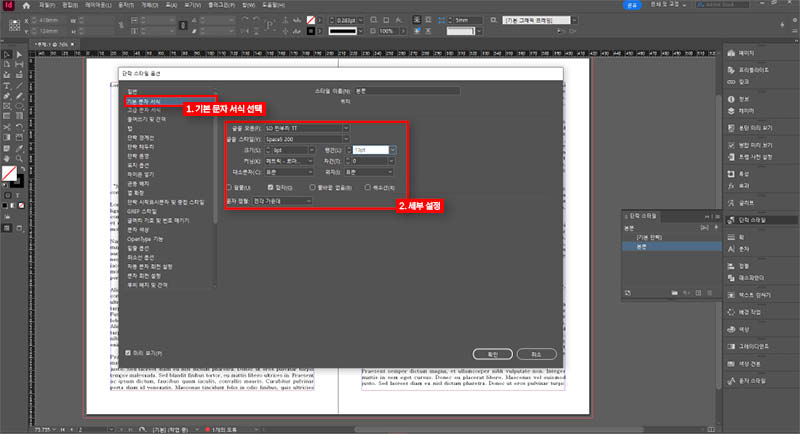Image resolution: width=800 pixels, height=434 pixels.
Task: Open the Pages panel icon
Action: (731, 53)
